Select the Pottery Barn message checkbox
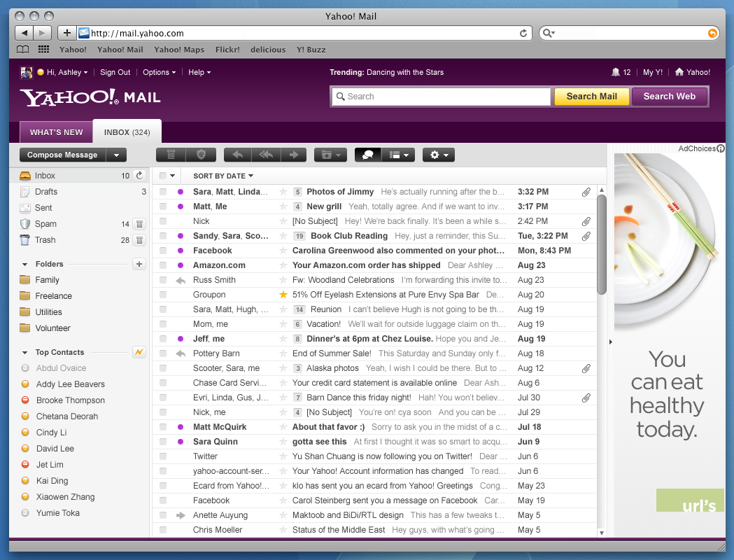The image size is (734, 560). (163, 353)
